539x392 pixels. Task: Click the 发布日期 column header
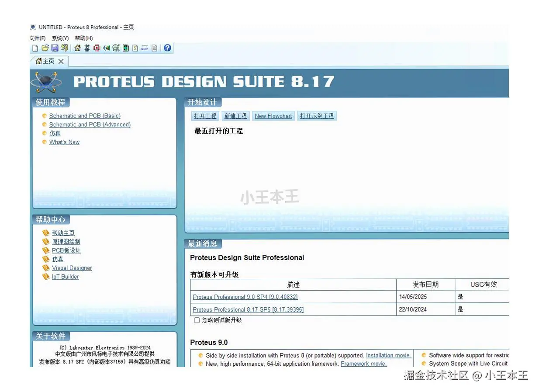tap(425, 284)
